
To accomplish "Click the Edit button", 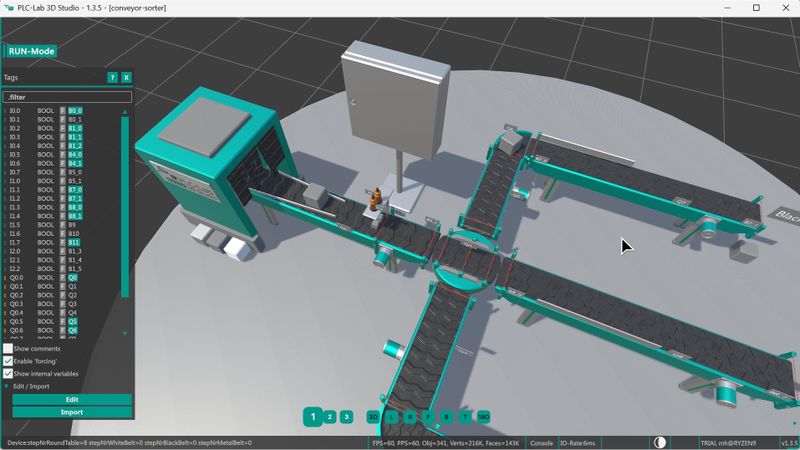I will (72, 399).
